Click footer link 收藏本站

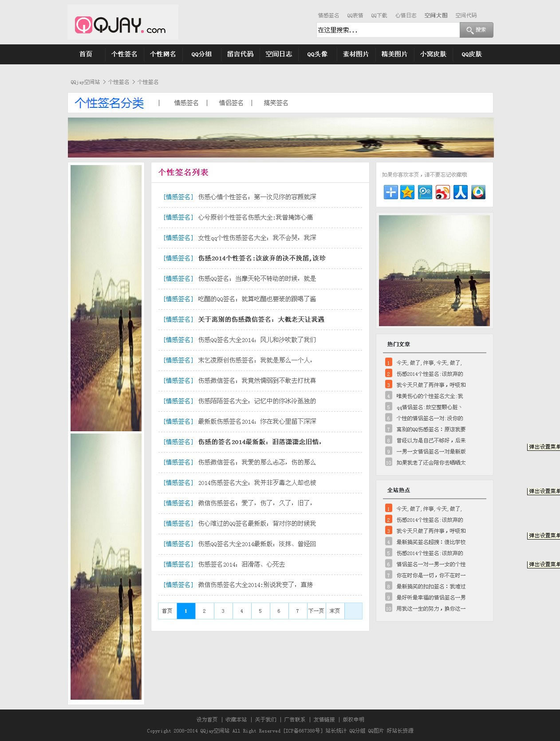pyautogui.click(x=236, y=720)
